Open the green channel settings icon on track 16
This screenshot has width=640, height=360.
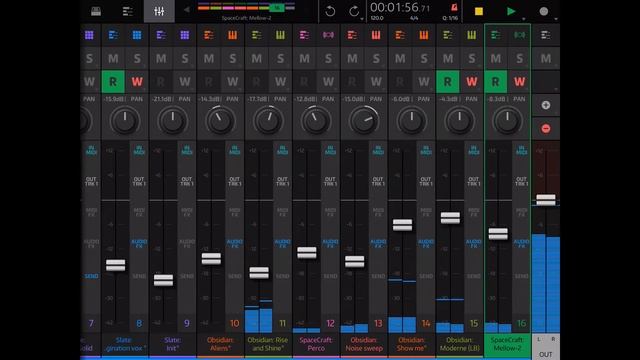tap(496, 35)
